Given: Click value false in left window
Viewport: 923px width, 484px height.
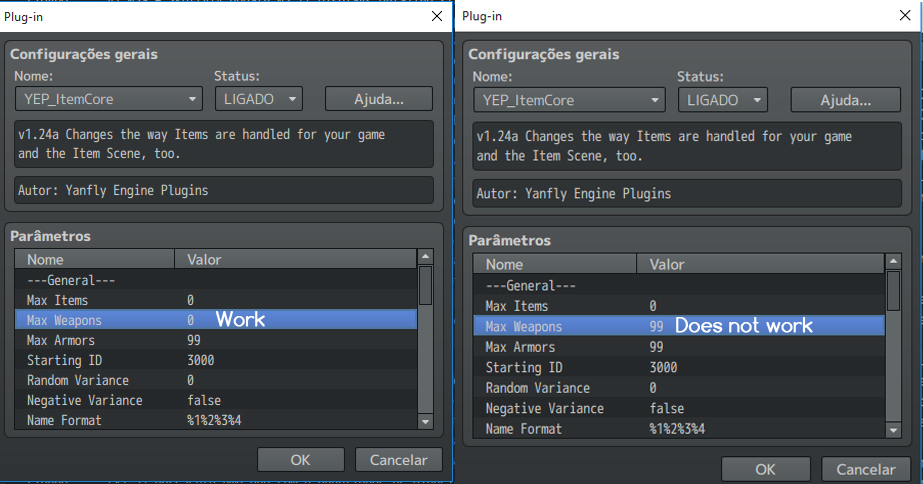Looking at the screenshot, I should click(x=204, y=400).
